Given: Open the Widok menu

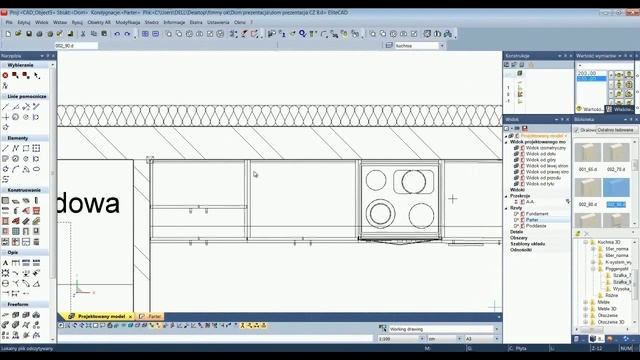Looking at the screenshot, I should coord(42,22).
